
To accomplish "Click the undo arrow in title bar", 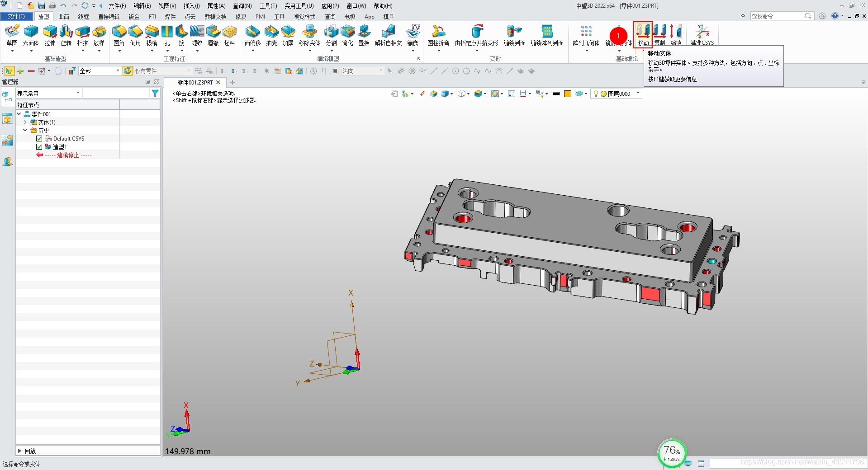I will [x=63, y=6].
